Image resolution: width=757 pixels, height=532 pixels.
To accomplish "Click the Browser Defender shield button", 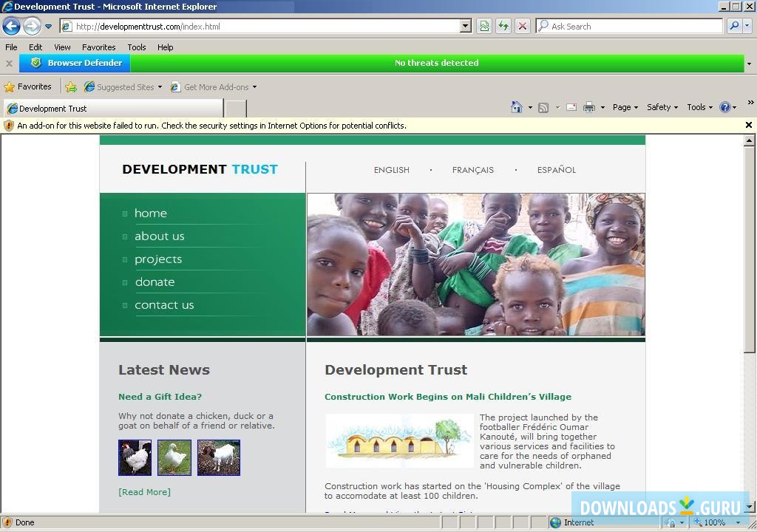I will pyautogui.click(x=75, y=63).
